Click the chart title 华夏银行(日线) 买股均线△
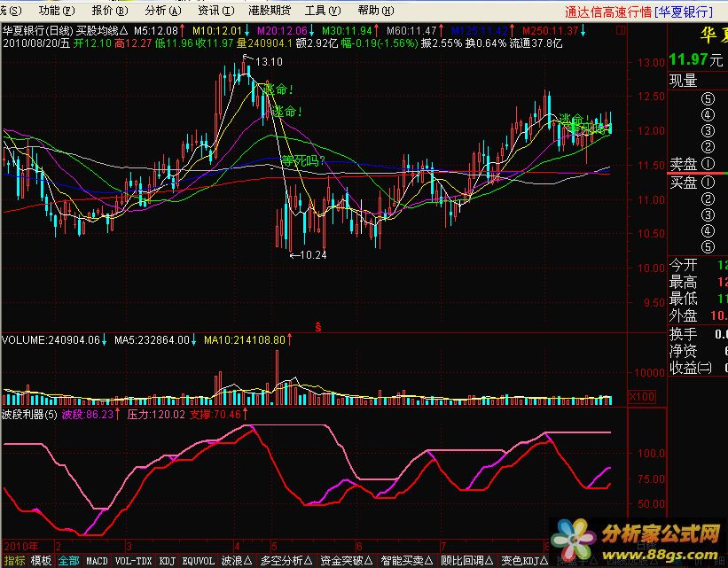Viewport: 728px width, 568px height. pyautogui.click(x=65, y=31)
